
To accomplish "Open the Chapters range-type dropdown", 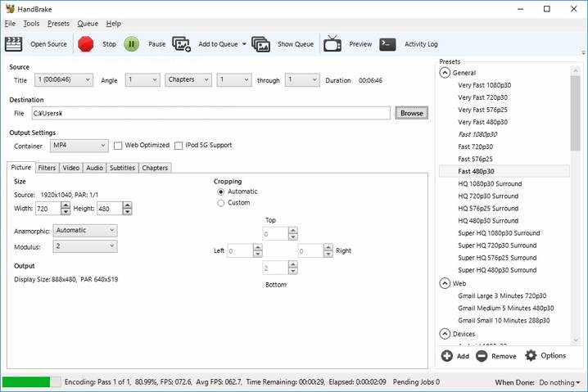I will click(x=188, y=80).
